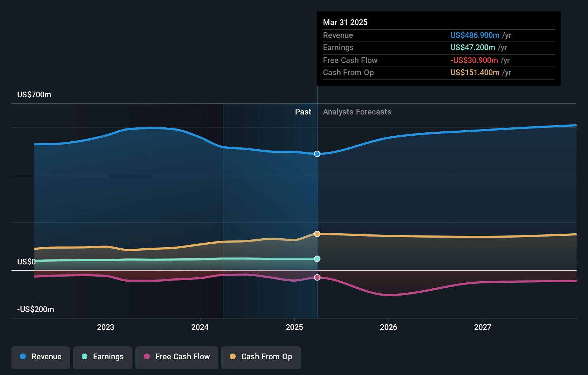Toggle the Revenue legend button
The image size is (588, 375).
pyautogui.click(x=41, y=357)
